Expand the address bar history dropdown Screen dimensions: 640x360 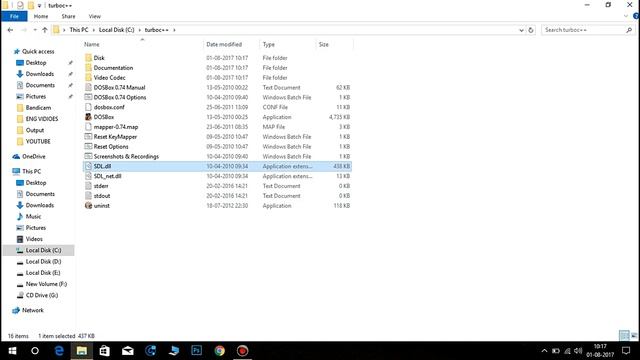[521, 30]
